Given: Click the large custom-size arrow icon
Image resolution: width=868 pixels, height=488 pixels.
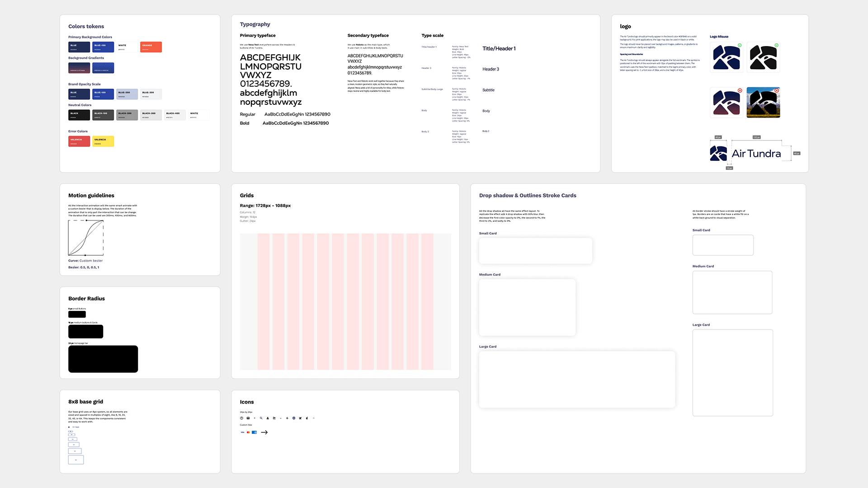Looking at the screenshot, I should pos(264,432).
